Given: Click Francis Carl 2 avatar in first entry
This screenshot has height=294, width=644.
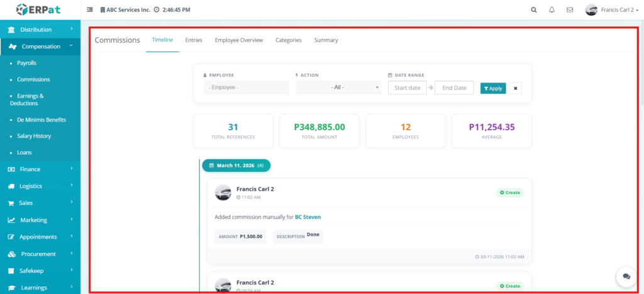Looking at the screenshot, I should tap(223, 193).
